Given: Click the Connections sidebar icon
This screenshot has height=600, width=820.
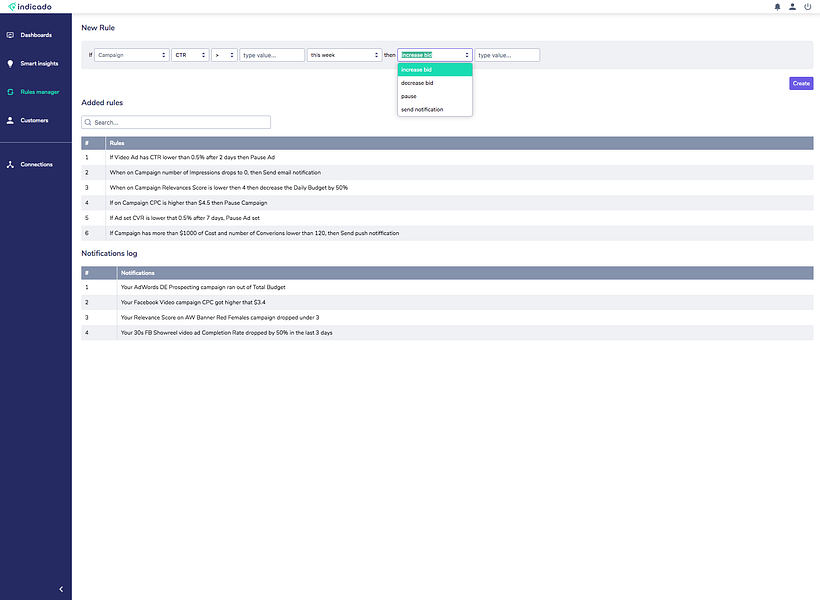Looking at the screenshot, I should point(10,164).
